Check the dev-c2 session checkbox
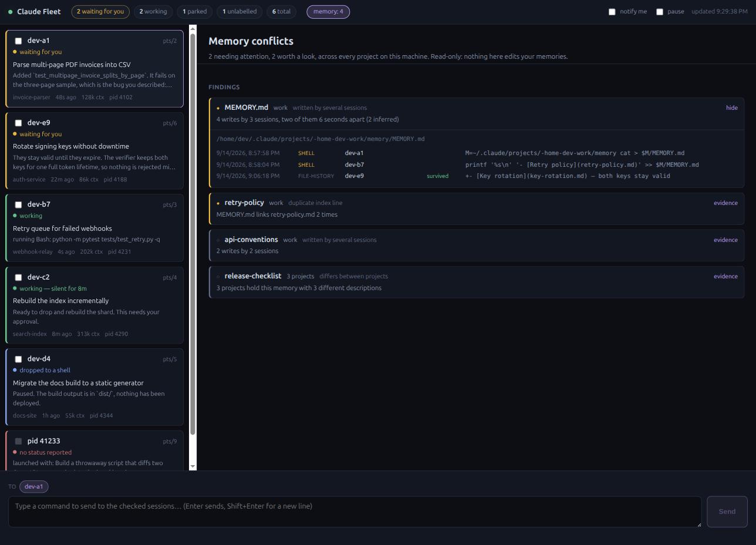This screenshot has height=545, width=756. 18,277
